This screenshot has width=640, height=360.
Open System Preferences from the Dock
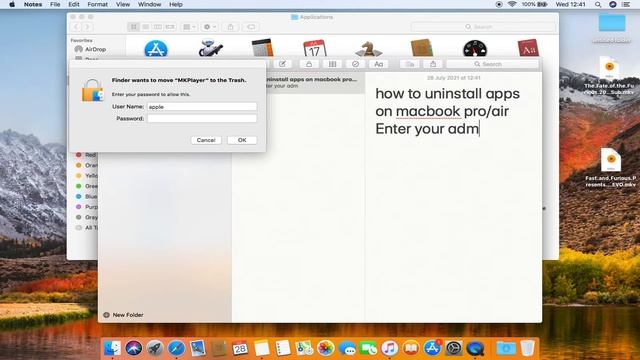(453, 348)
